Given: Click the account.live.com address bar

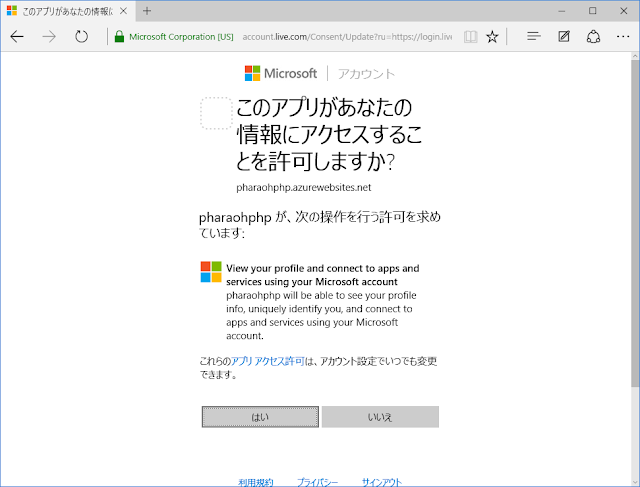Looking at the screenshot, I should coord(347,37).
